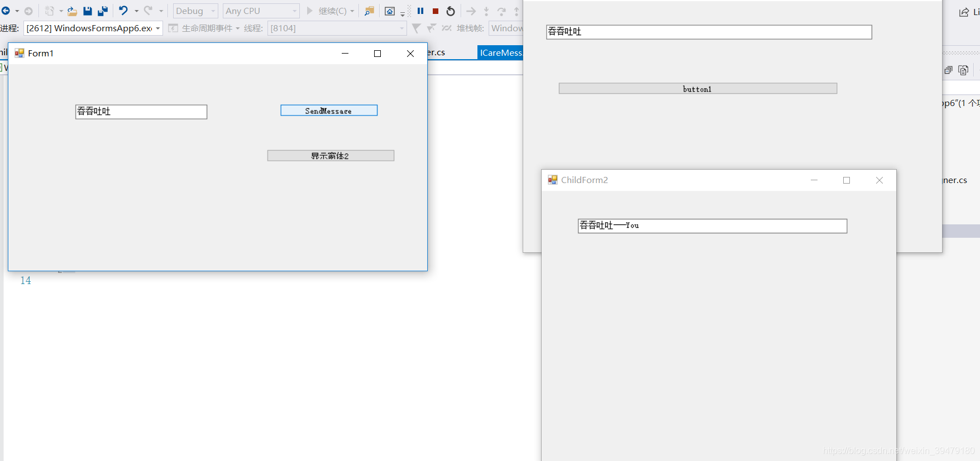The width and height of the screenshot is (980, 461).
Task: Click the Navigate Backward arrow icon
Action: click(6, 11)
